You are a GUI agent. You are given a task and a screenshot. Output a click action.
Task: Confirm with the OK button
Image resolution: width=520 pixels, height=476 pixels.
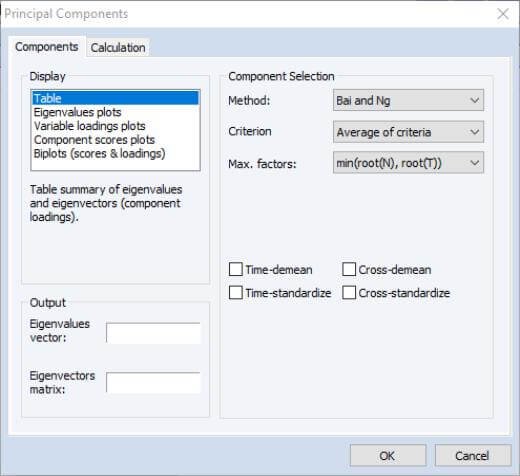(x=388, y=455)
